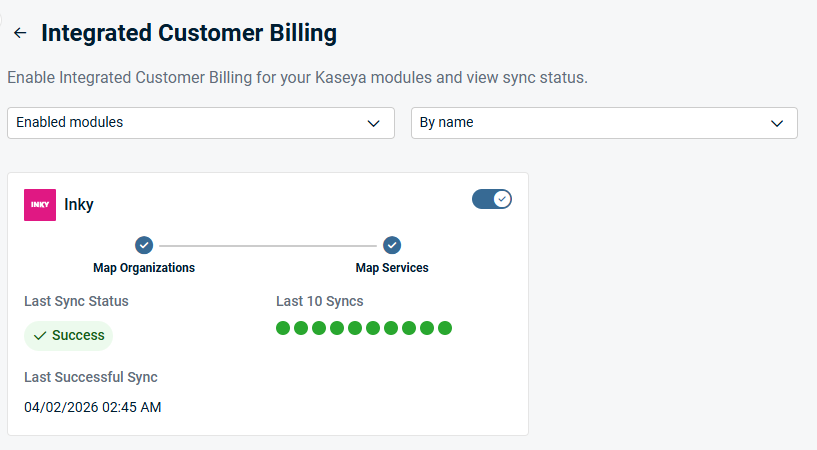Click the fifth green sync status dot

[x=355, y=328]
